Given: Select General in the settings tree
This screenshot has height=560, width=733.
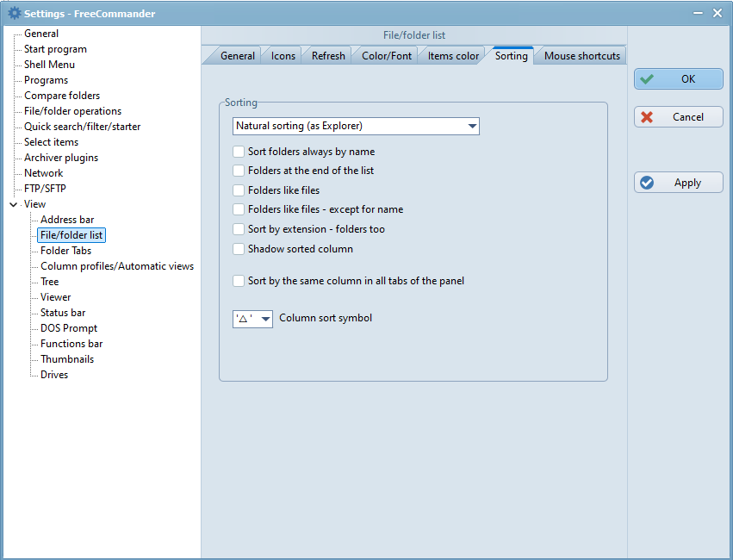Looking at the screenshot, I should [x=41, y=34].
